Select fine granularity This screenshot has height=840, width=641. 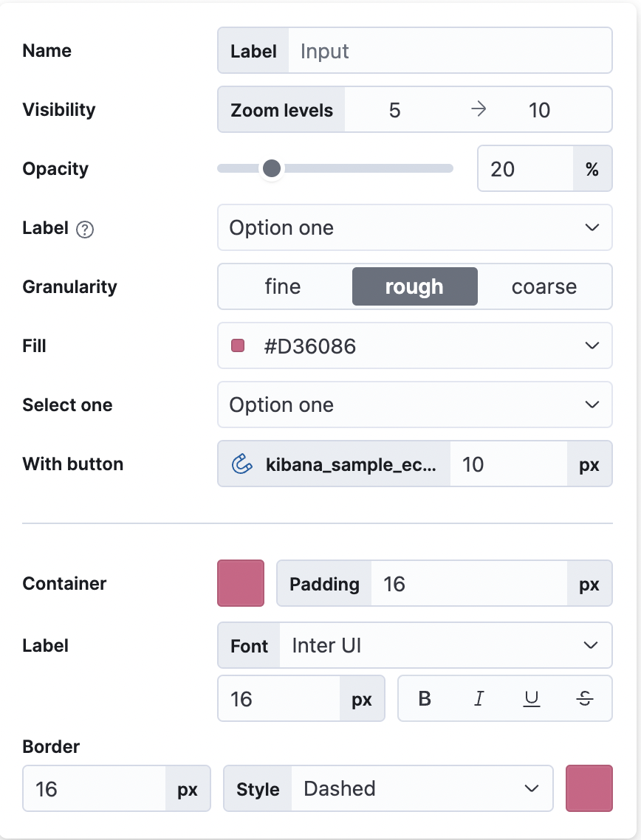point(283,286)
